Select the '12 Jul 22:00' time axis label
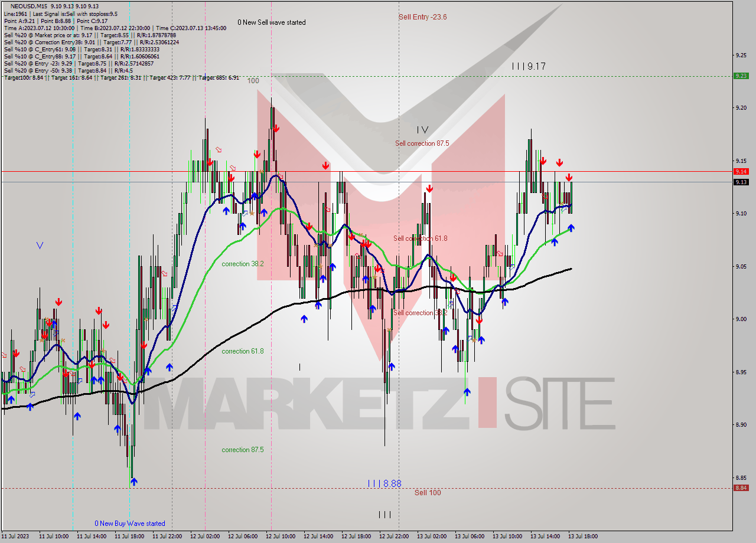This screenshot has height=543, width=756. (x=394, y=537)
